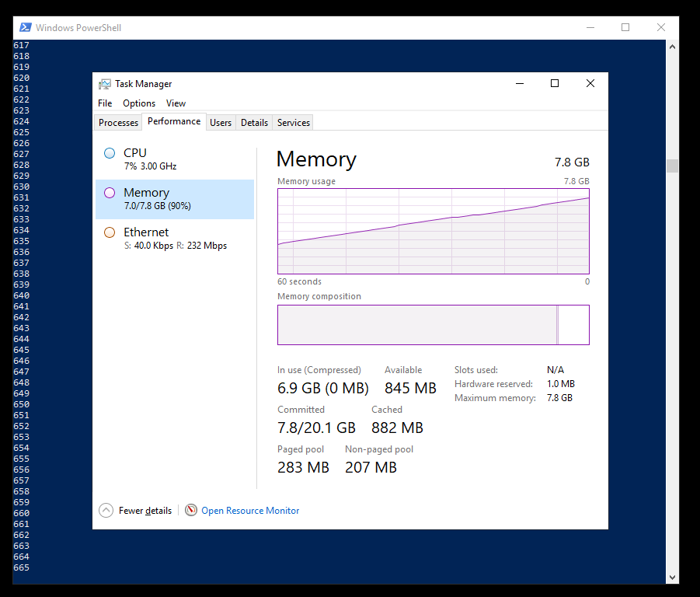Screen dimensions: 700x597
Task: Select the Memory 7.0/7.8 GB entry
Action: tap(175, 199)
